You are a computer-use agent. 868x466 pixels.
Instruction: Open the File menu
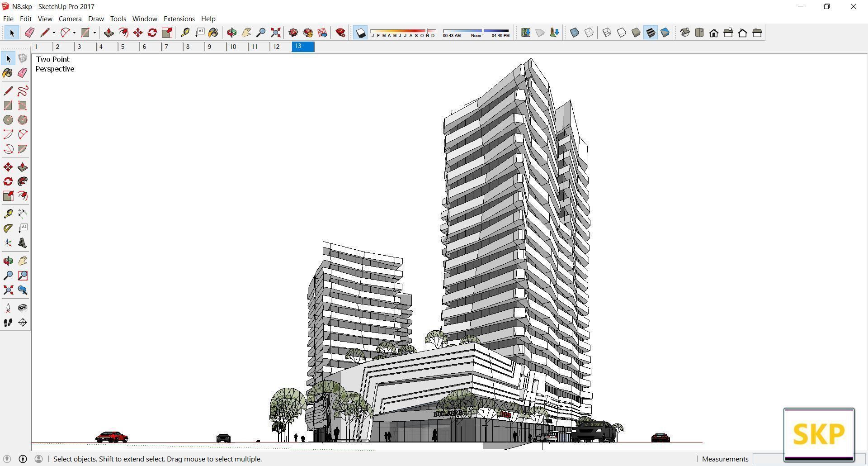click(8, 19)
